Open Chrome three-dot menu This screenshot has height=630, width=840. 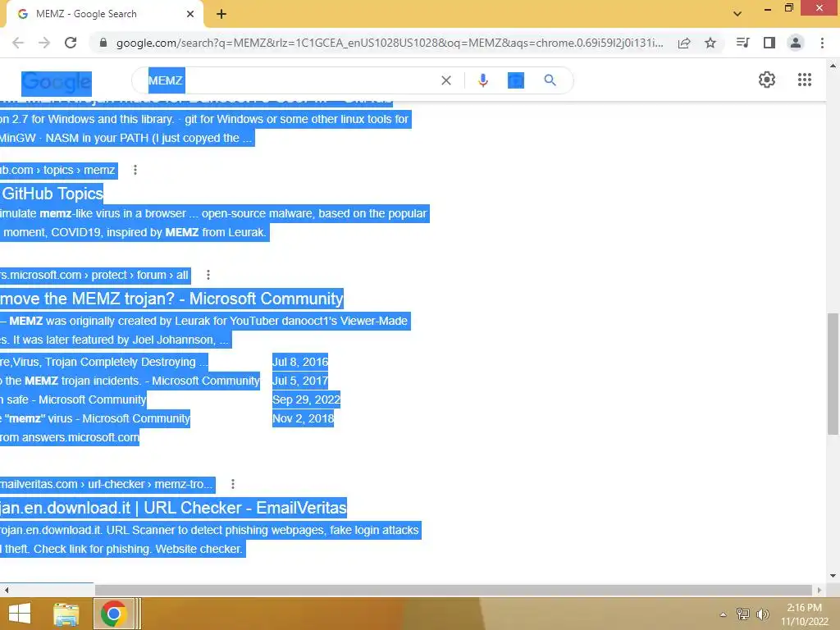(822, 43)
